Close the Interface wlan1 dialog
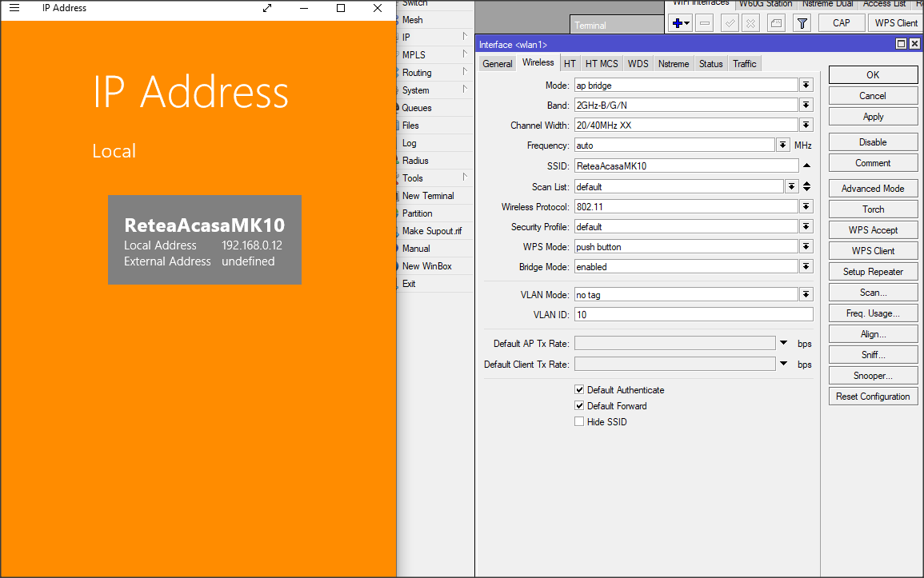924x578 pixels. [914, 43]
